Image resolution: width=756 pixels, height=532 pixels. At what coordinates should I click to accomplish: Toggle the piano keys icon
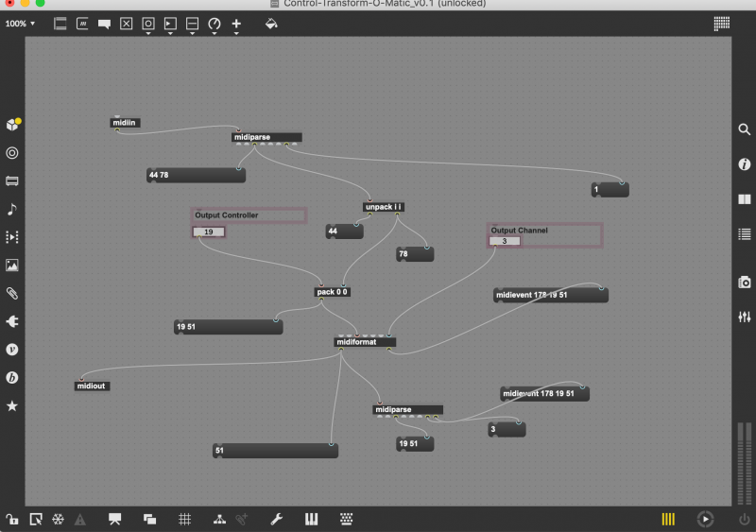tap(312, 519)
